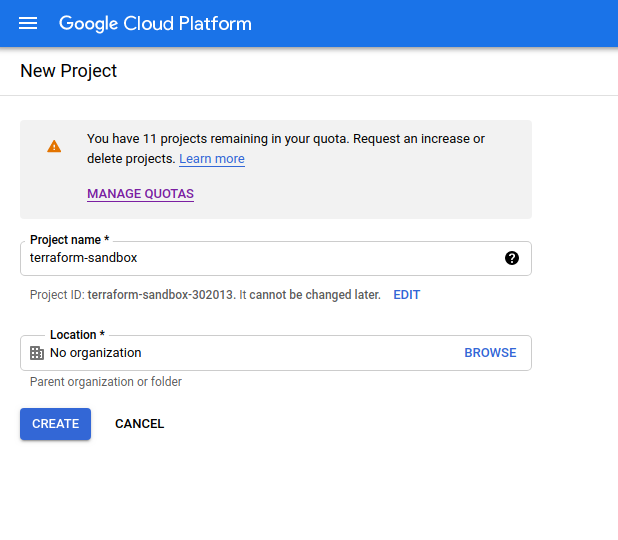
Task: Click the quota remaining warning message
Action: click(x=286, y=149)
